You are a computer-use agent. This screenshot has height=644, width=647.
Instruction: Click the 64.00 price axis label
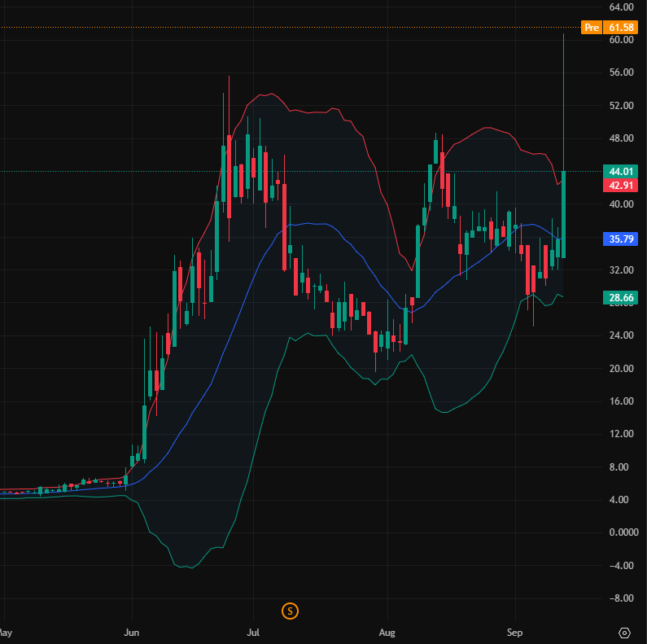tap(621, 7)
